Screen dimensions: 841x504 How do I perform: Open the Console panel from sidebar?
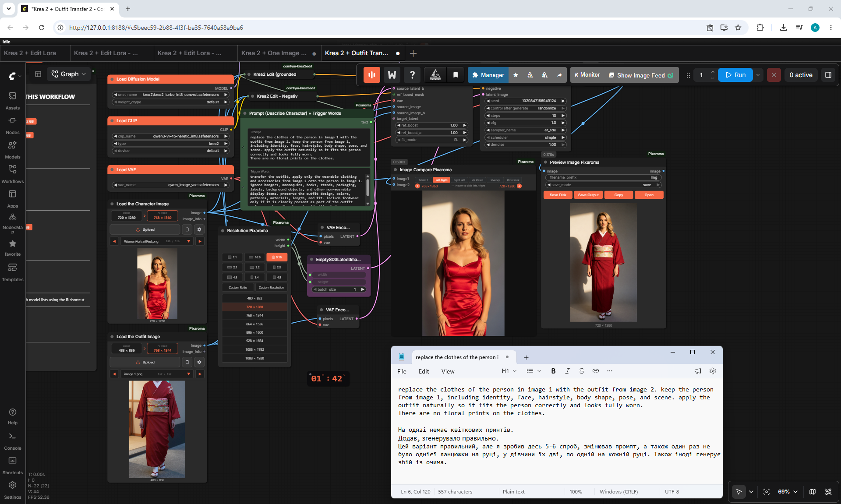point(12,441)
